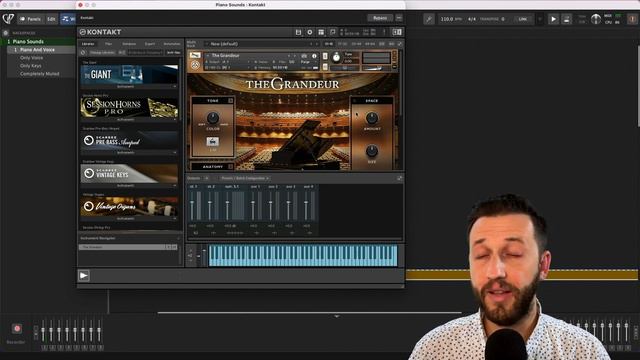
Task: Click the 110.0 BPM tempo field
Action: (451, 19)
